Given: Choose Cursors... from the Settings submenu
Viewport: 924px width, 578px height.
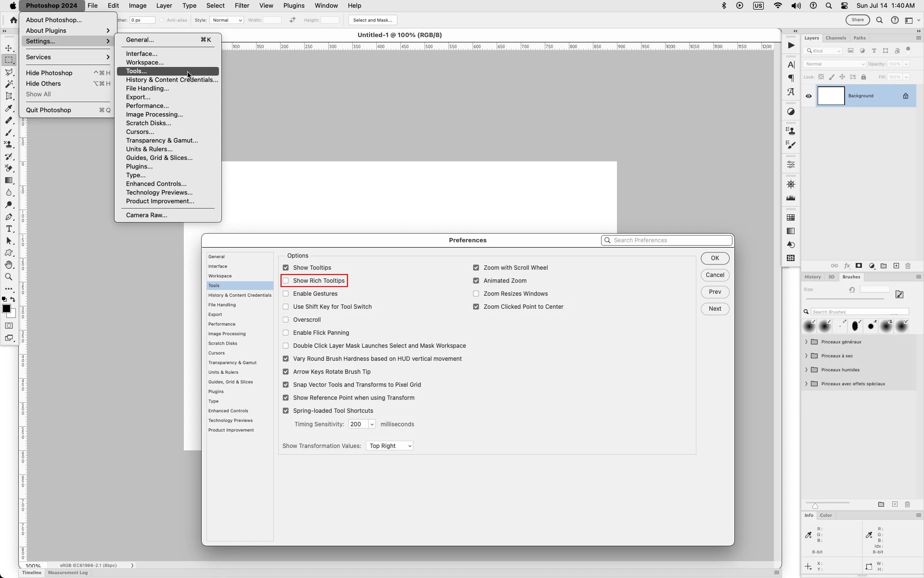Looking at the screenshot, I should [x=140, y=132].
